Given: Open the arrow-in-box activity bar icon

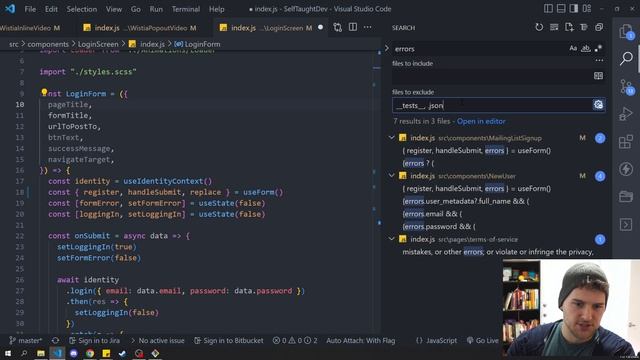Looking at the screenshot, I should click(626, 224).
